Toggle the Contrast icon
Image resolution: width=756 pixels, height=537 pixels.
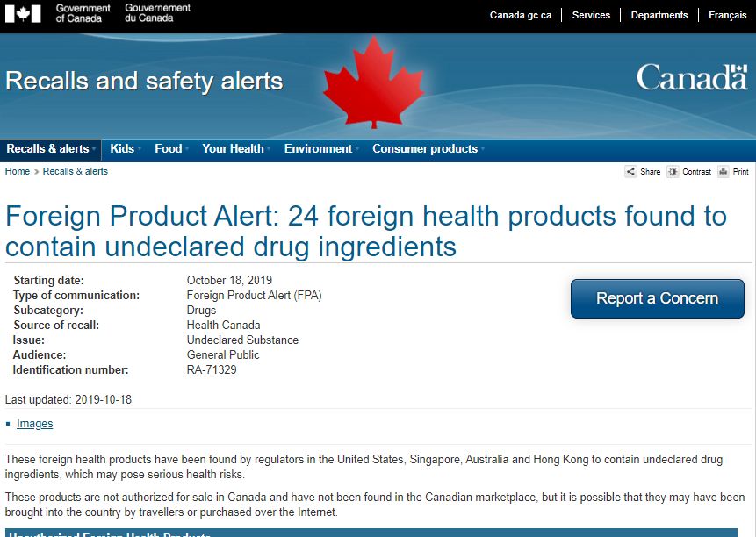(x=673, y=171)
